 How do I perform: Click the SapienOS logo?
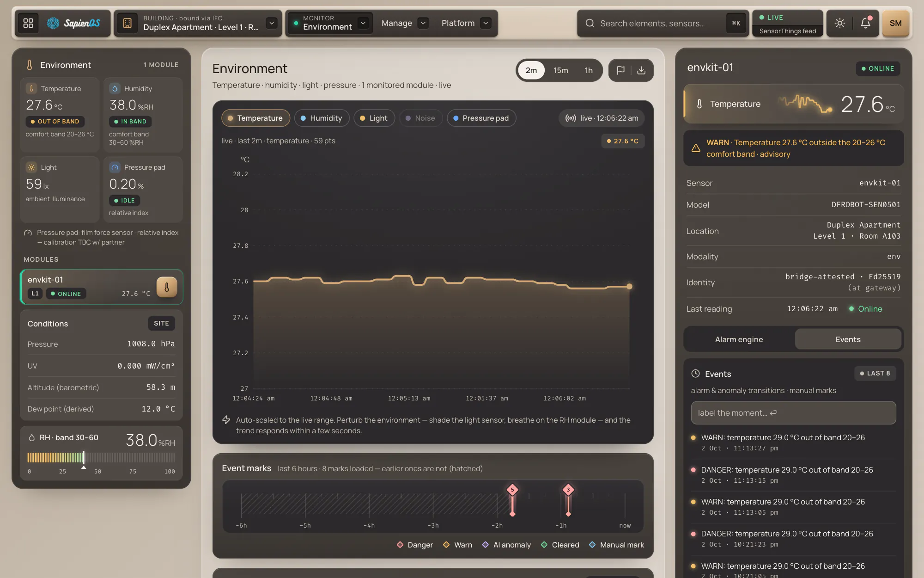click(74, 23)
